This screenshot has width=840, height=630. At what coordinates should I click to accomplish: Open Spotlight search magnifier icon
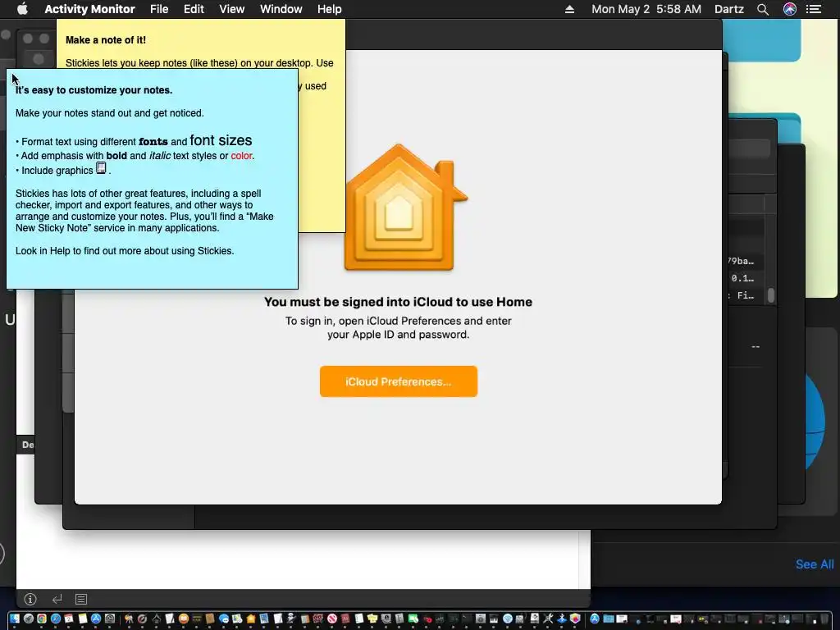tap(763, 9)
